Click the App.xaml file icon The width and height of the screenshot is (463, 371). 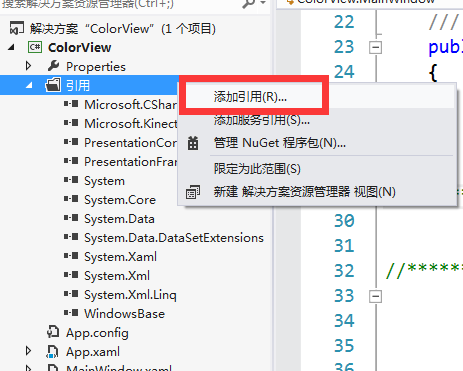coord(53,352)
